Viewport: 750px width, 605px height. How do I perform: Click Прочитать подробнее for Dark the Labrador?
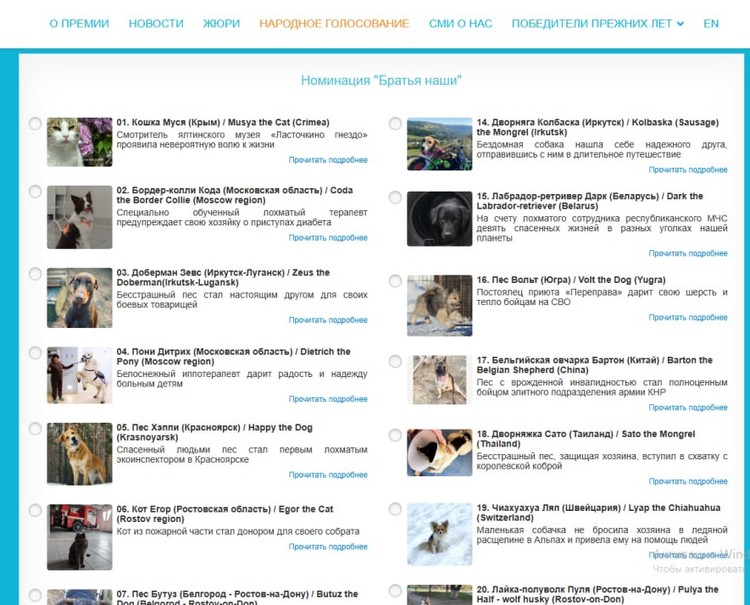pyautogui.click(x=688, y=253)
